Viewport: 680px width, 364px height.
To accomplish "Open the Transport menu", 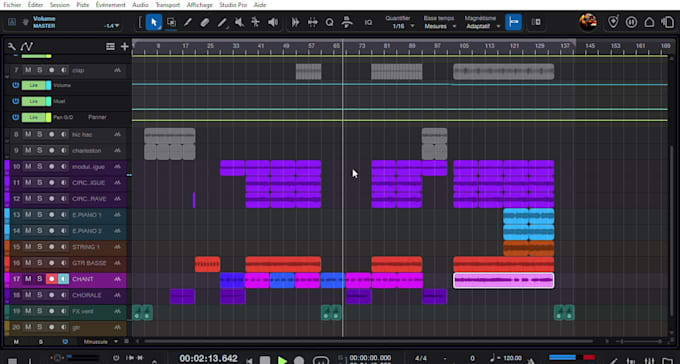I will coord(168,5).
